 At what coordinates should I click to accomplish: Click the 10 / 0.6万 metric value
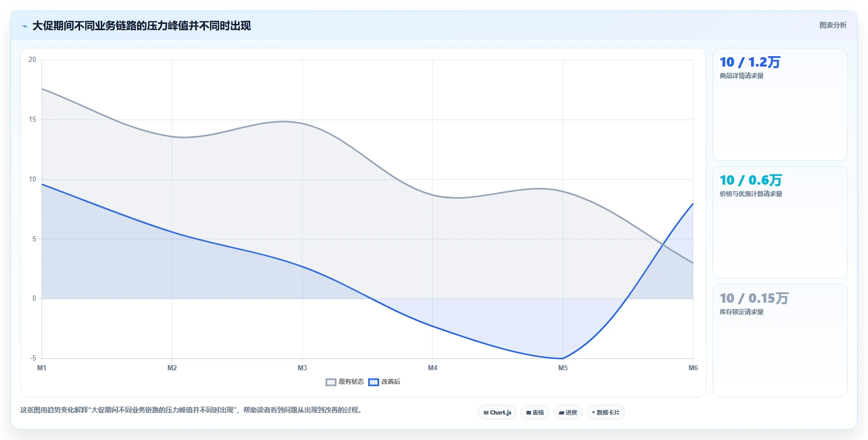(x=750, y=180)
